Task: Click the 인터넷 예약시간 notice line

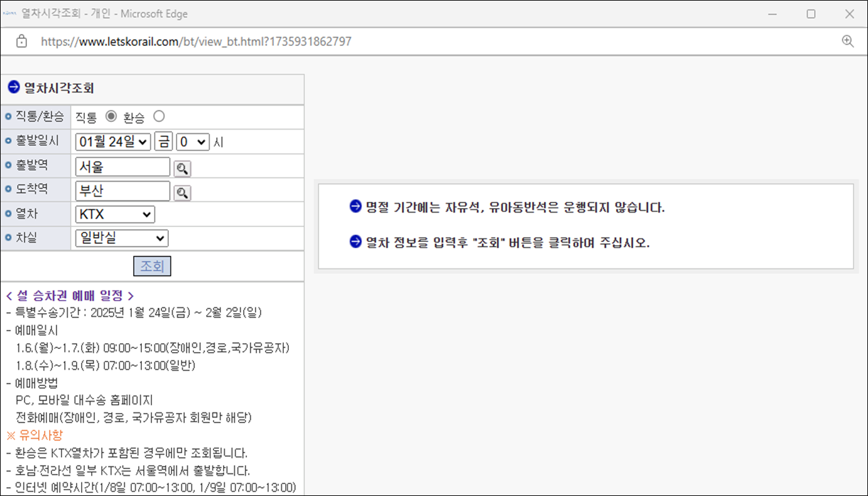Action: pos(151,487)
